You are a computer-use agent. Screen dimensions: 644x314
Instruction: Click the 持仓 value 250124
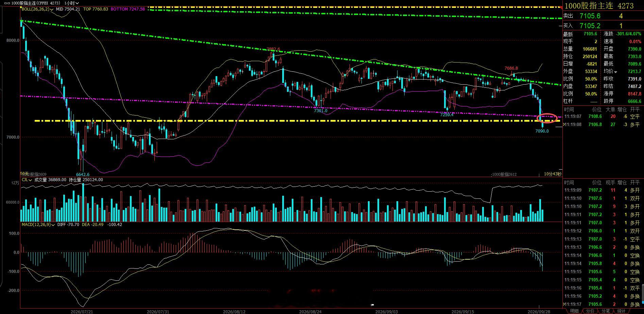pyautogui.click(x=590, y=56)
